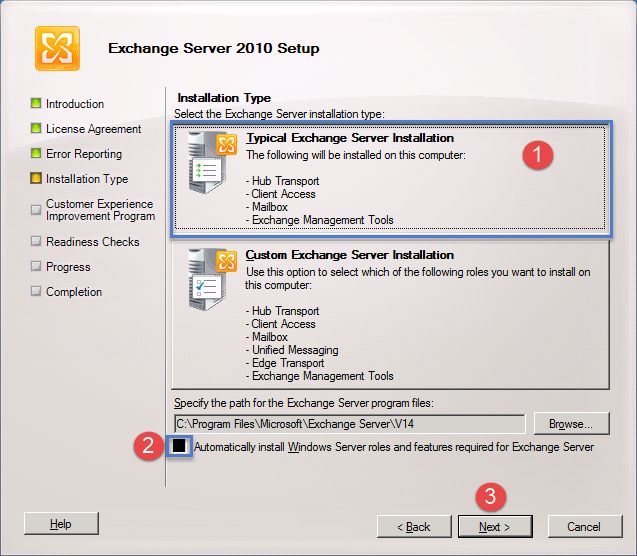This screenshot has height=556, width=637.
Task: Click the Introduction step label
Action: (75, 104)
